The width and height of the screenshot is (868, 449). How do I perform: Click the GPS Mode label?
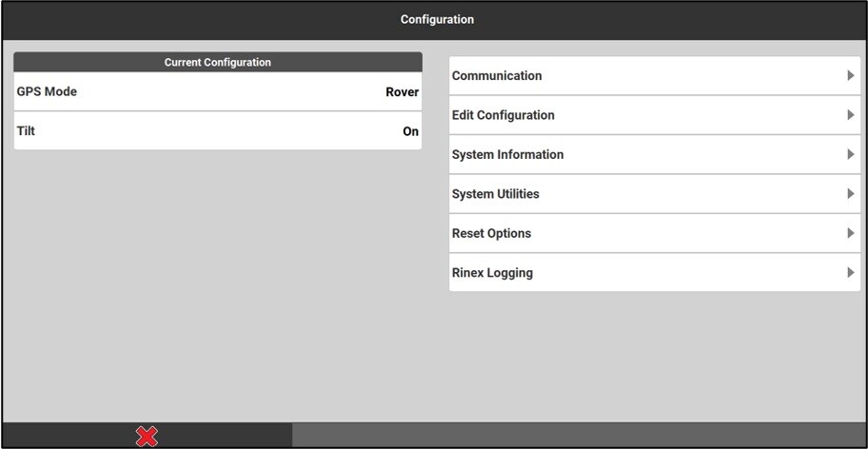point(47,92)
